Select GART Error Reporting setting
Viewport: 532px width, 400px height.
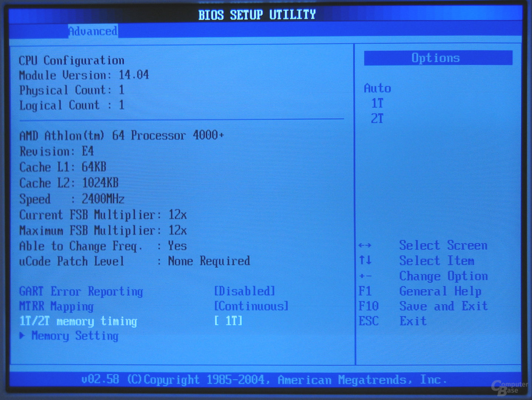81,291
